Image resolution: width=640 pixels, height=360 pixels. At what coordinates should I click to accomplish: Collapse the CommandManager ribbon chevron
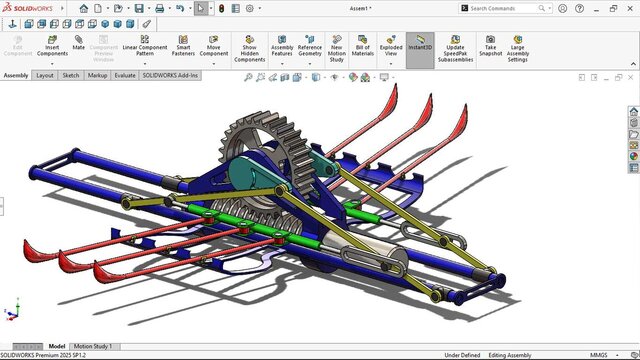coord(633,64)
